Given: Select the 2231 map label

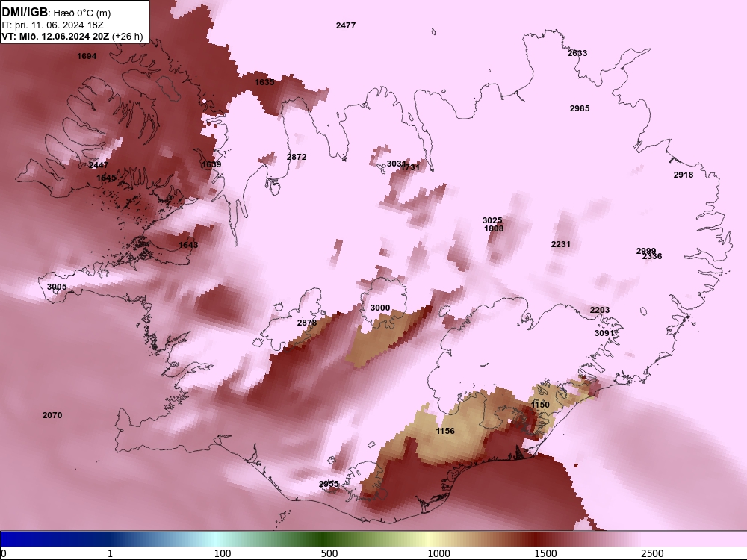Looking at the screenshot, I should click(561, 244).
